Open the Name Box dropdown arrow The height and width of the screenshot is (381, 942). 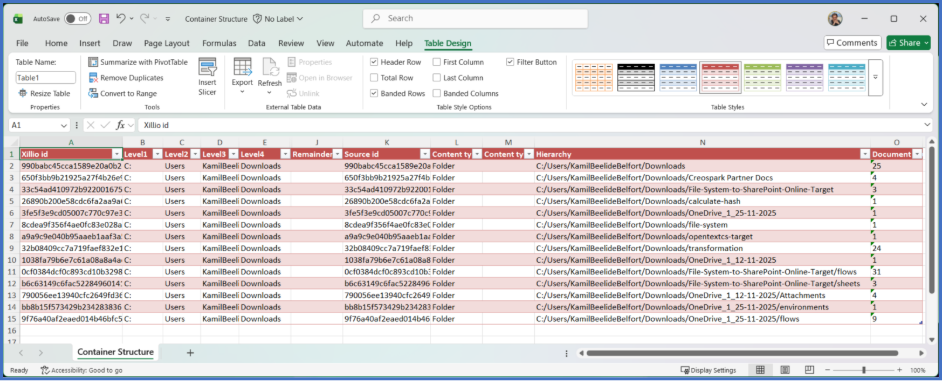tap(64, 126)
